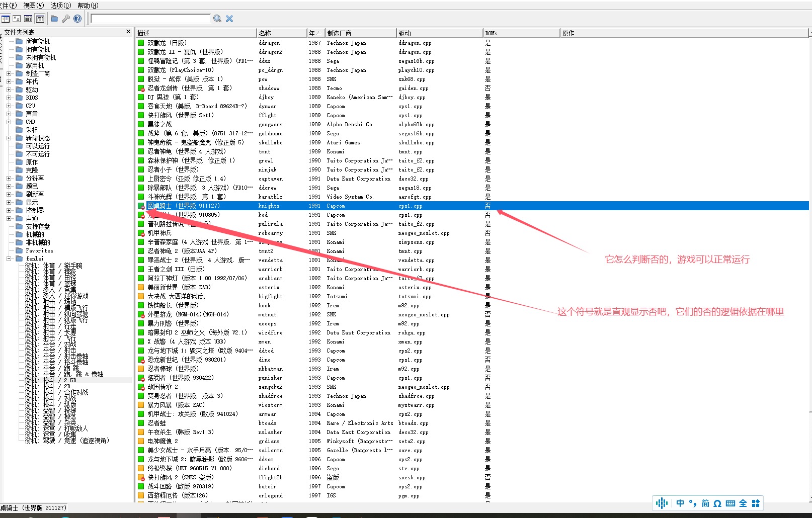
Task: Click the status icon of 忍者龙剑传 row
Action: [x=141, y=88]
